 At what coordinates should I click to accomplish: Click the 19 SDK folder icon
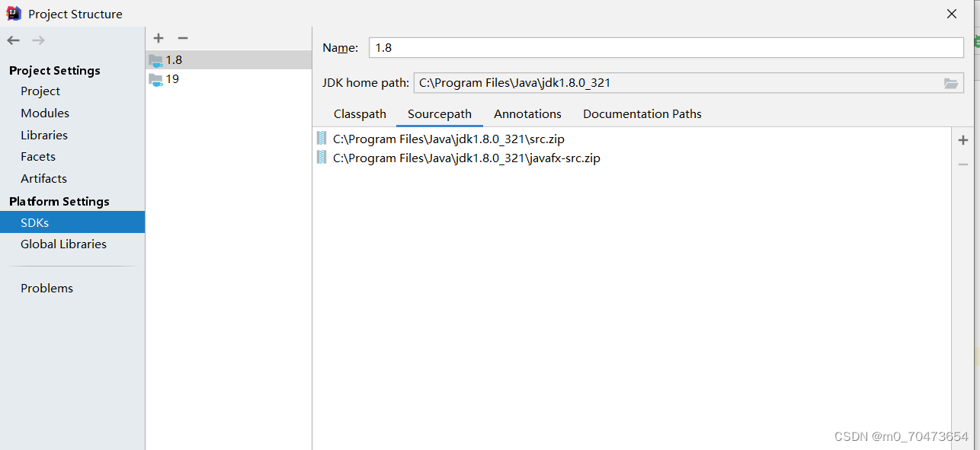(155, 79)
